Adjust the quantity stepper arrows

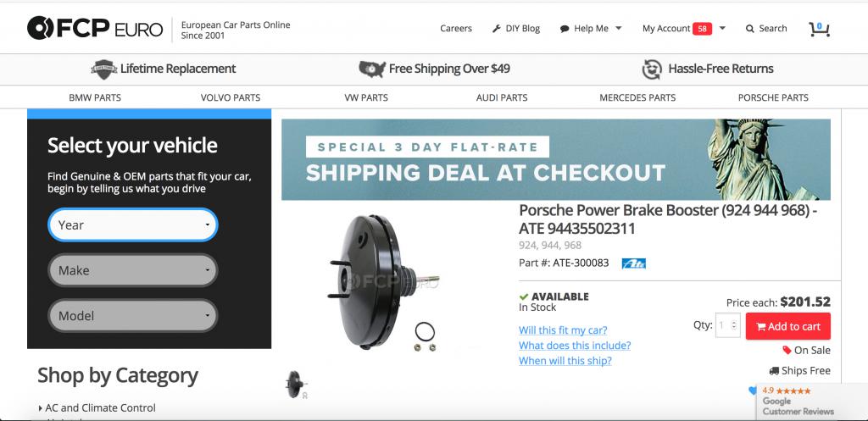tap(735, 326)
